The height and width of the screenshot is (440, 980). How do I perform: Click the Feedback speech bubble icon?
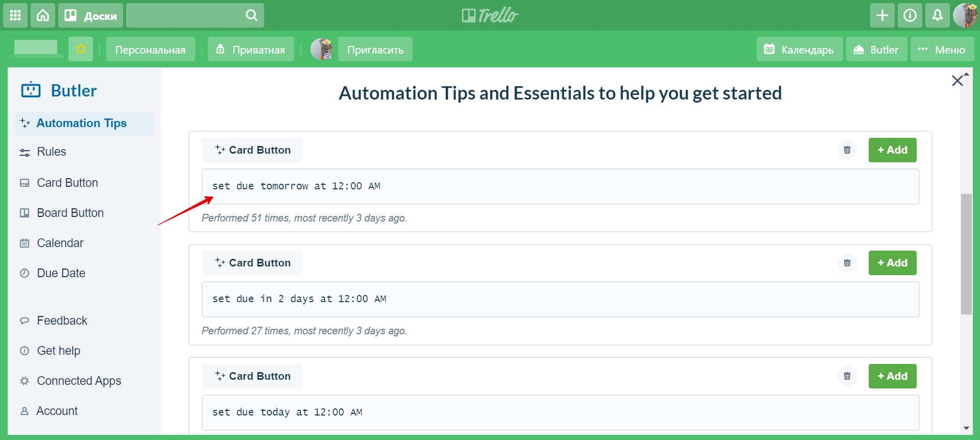pos(25,321)
